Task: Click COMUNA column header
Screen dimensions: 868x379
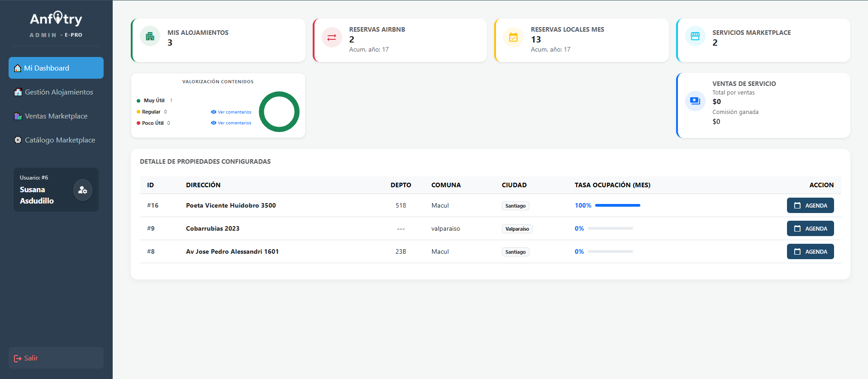Action: 446,185
